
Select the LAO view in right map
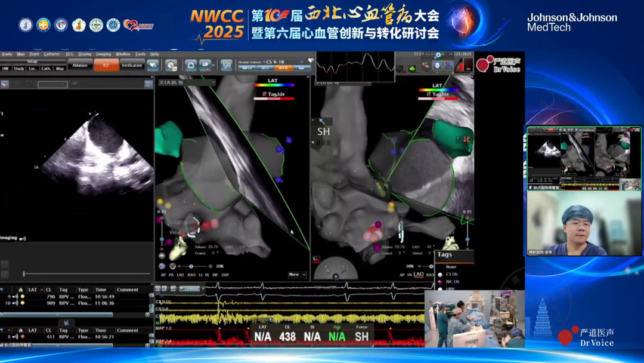click(419, 274)
